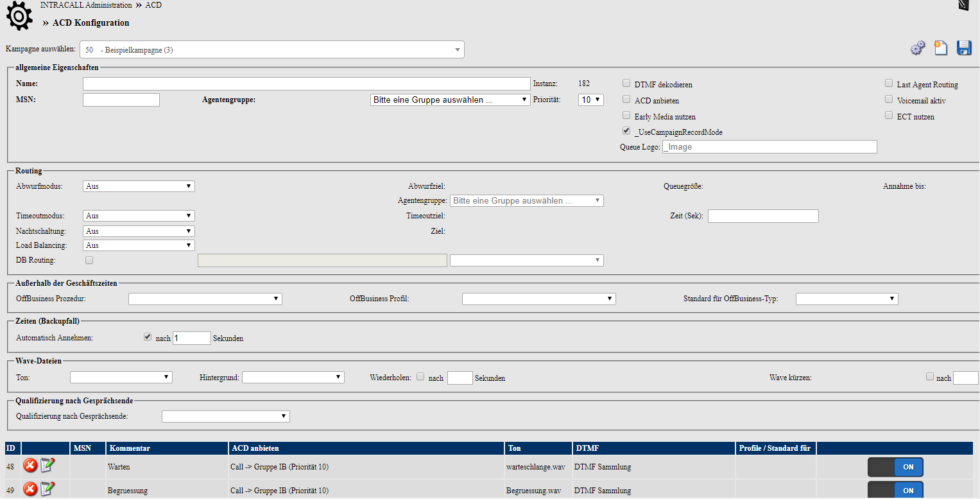Create a new configuration with the document icon
Image resolution: width=980 pixels, height=499 pixels.
[941, 48]
